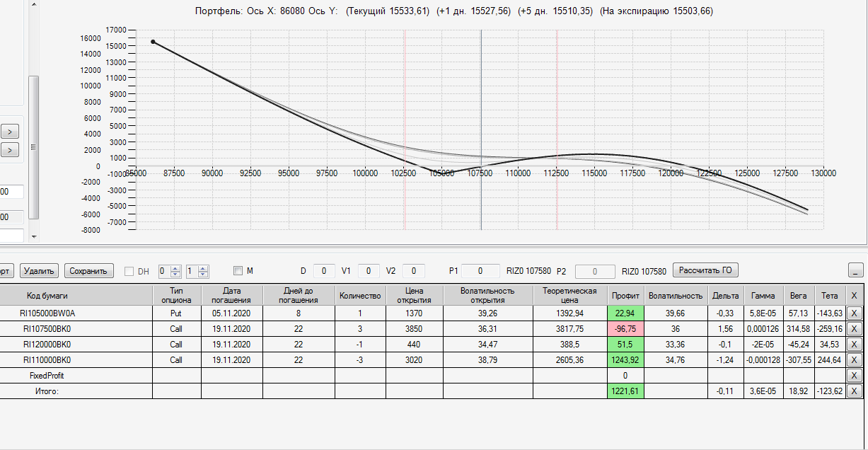Click the profit cell 22,94
Screen dimensions: 868x450
(x=626, y=313)
